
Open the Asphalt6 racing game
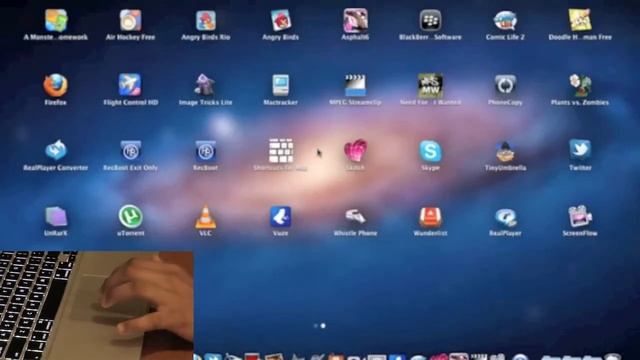(356, 20)
